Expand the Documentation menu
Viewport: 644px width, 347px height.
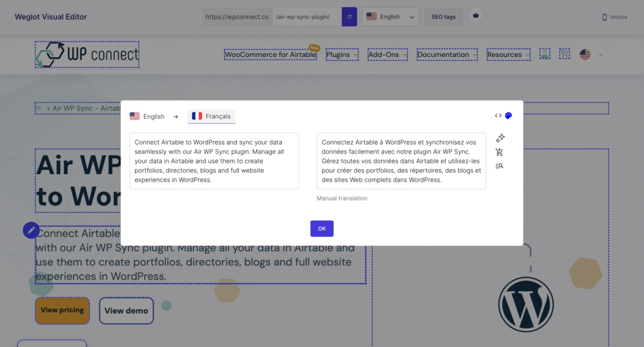pos(447,55)
